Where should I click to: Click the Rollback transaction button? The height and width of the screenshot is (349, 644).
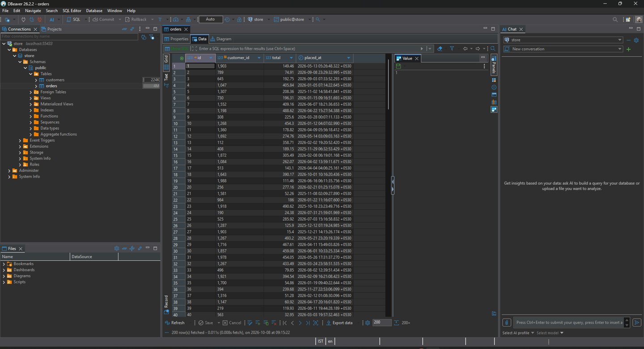coord(136,20)
